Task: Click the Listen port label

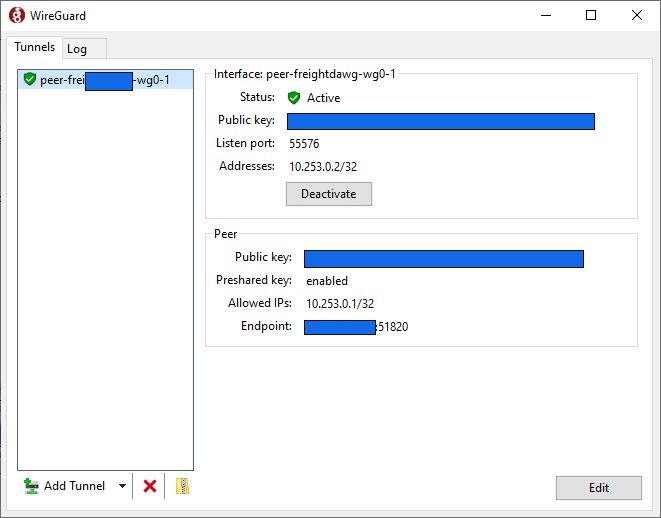Action: (245, 143)
